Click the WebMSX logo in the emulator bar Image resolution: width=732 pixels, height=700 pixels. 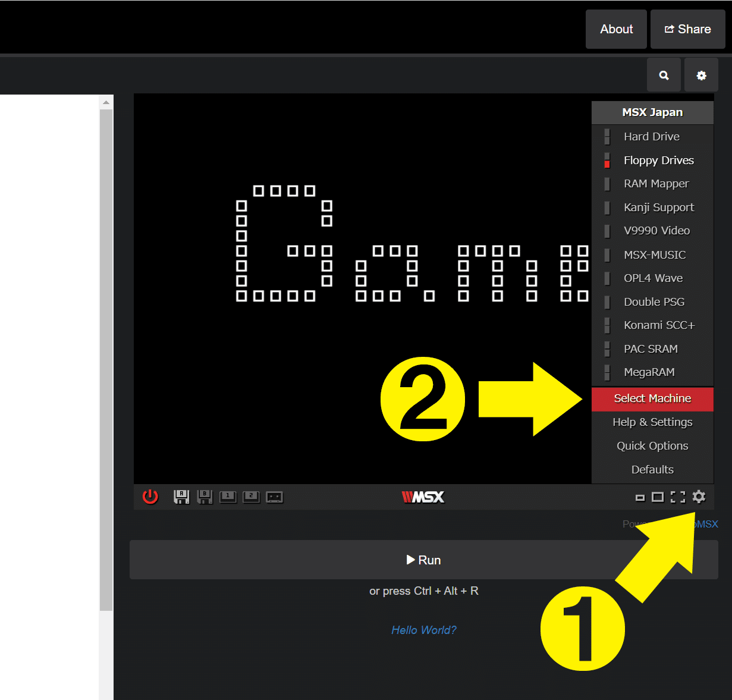[x=423, y=497]
